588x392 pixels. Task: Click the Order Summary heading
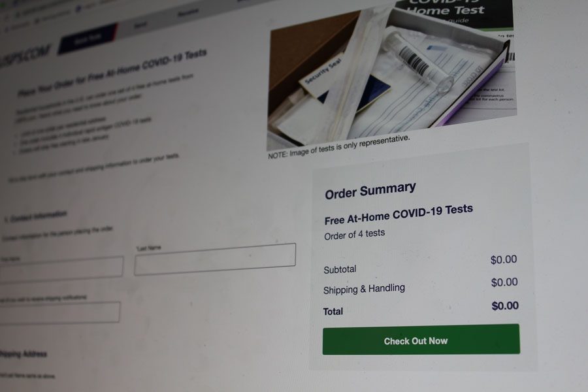coord(370,191)
